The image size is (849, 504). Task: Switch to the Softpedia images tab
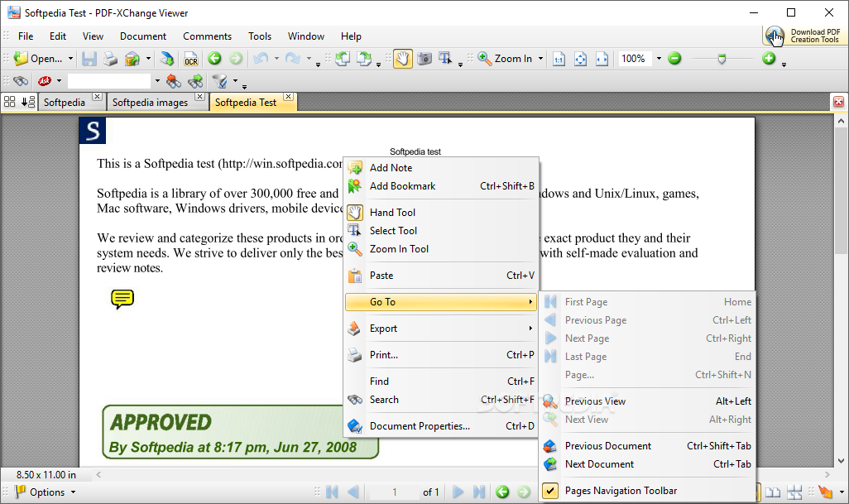[151, 103]
